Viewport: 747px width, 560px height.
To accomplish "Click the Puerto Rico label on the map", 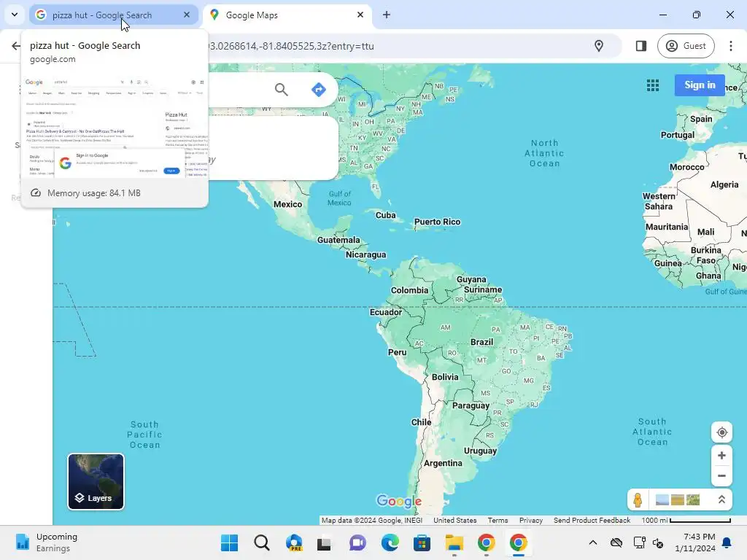I will point(438,222).
